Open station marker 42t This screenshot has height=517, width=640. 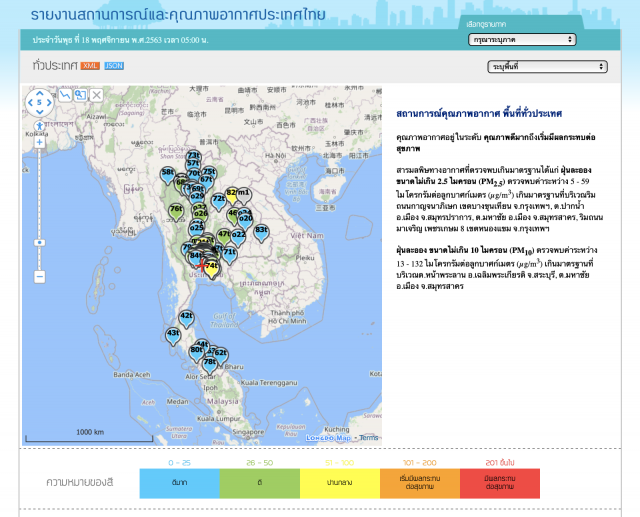tap(187, 319)
